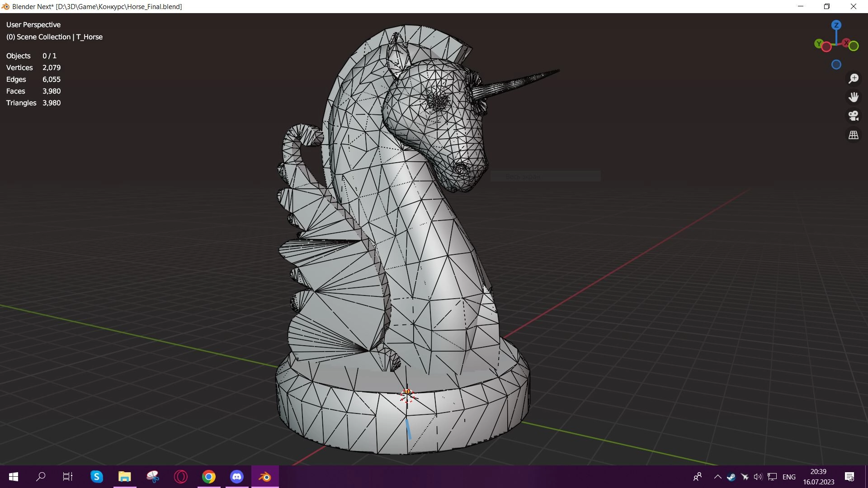
Task: Open the ENG language input selector
Action: (x=789, y=477)
